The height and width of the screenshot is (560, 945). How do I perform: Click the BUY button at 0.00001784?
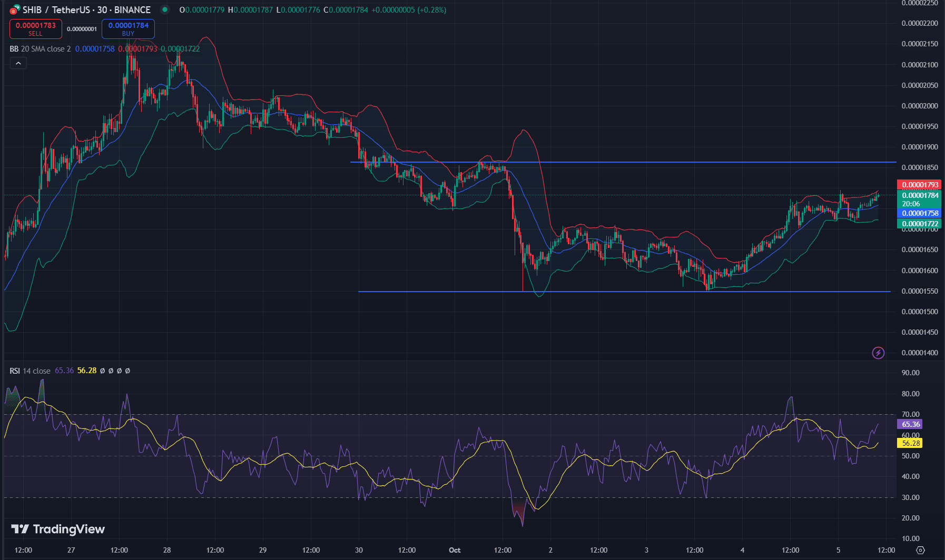[128, 28]
